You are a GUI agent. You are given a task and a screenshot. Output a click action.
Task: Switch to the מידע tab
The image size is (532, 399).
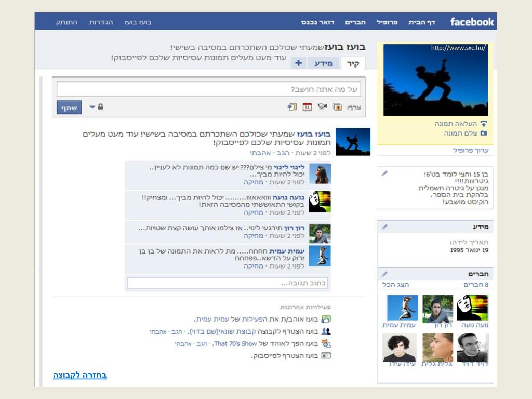[323, 63]
